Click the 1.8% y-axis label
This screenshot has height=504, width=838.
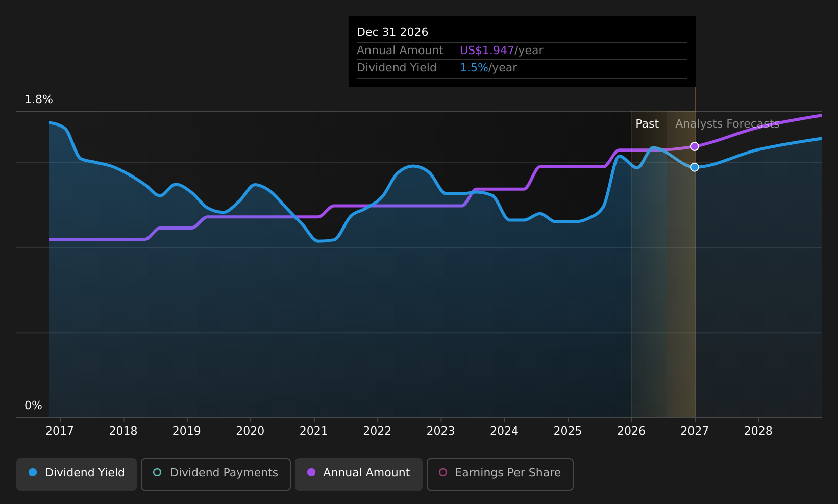click(x=39, y=99)
